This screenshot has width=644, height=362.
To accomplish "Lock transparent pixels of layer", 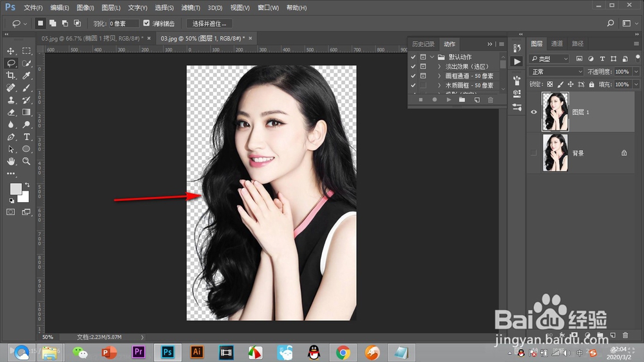I will point(549,84).
